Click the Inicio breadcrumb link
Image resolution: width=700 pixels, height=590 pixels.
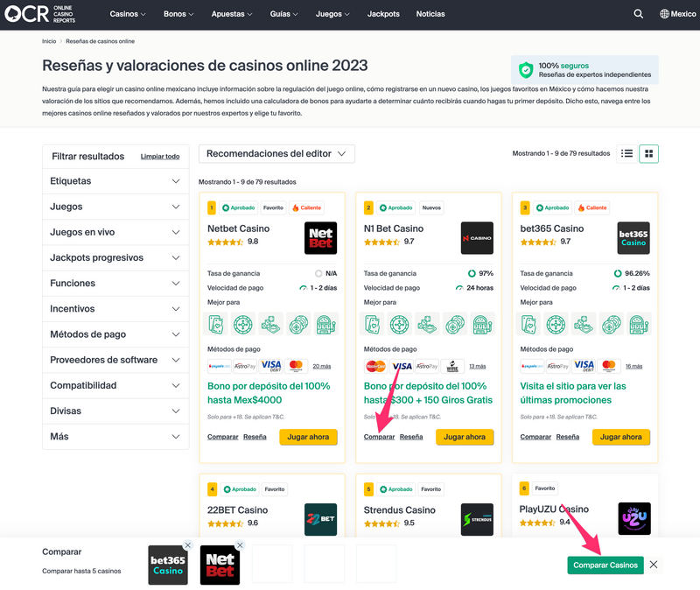(49, 41)
